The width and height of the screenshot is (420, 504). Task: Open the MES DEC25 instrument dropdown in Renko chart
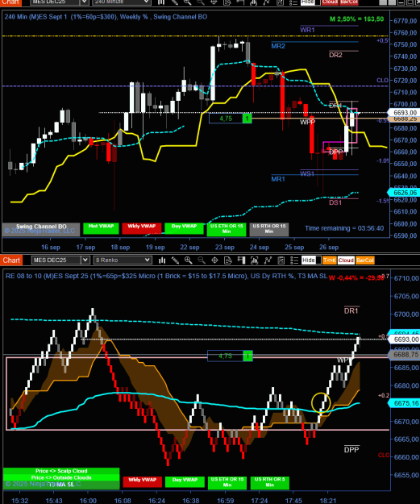click(60, 260)
